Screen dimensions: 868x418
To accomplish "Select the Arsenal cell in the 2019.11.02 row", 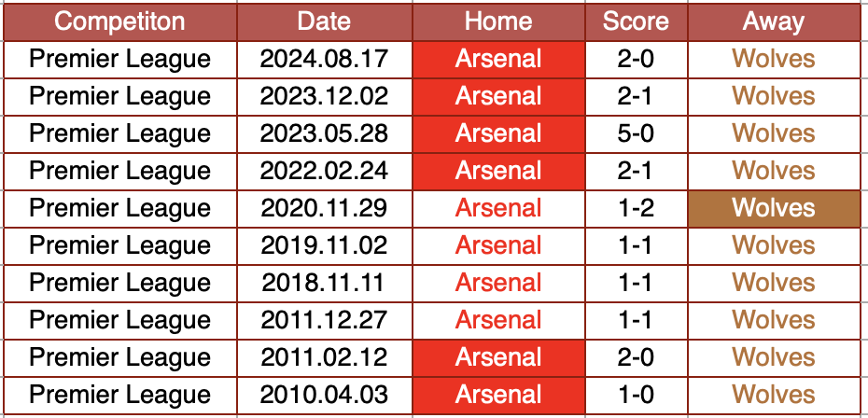I will [x=498, y=245].
